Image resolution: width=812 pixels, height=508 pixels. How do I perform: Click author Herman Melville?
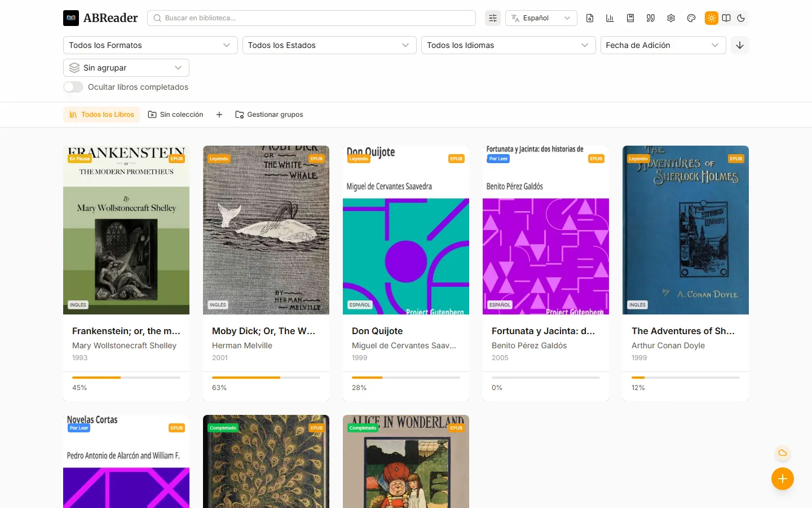click(x=242, y=345)
